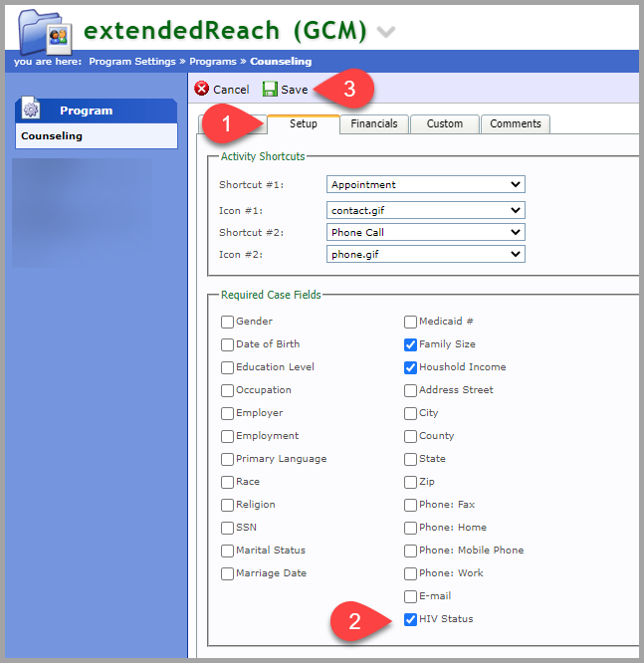Check the Employment checkbox
Image resolution: width=644 pixels, height=663 pixels.
point(227,436)
